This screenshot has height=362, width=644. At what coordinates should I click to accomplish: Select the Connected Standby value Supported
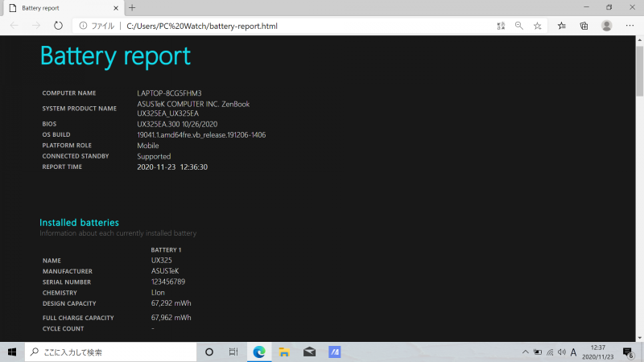[154, 156]
